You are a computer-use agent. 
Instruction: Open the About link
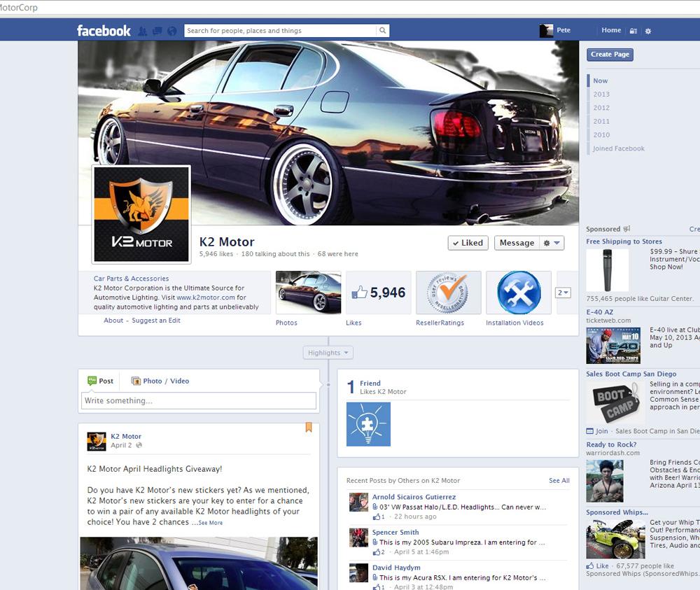point(113,321)
